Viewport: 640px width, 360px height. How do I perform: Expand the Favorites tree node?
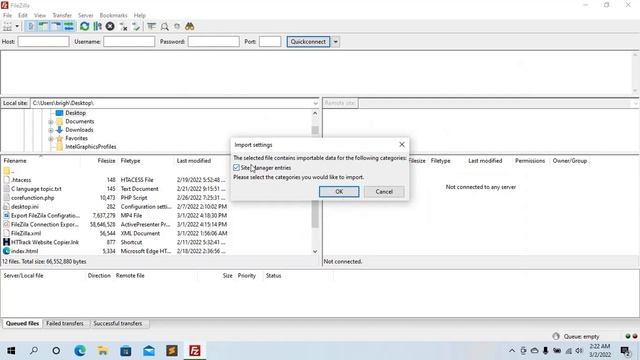(51, 139)
